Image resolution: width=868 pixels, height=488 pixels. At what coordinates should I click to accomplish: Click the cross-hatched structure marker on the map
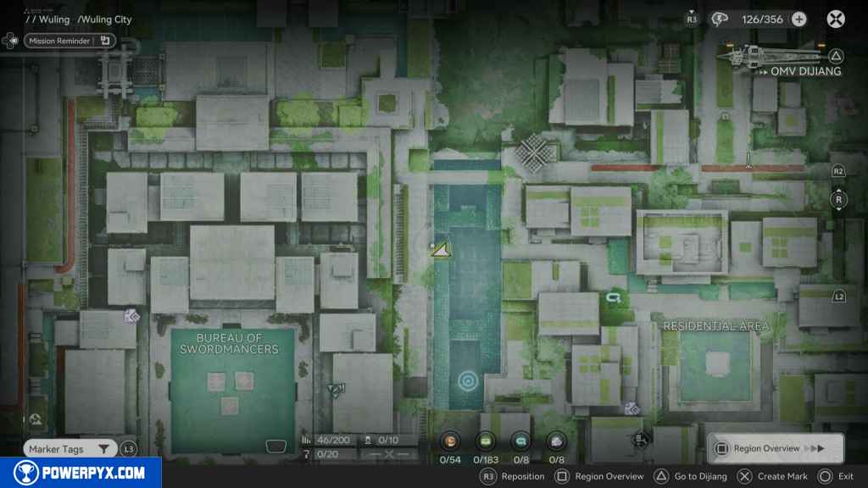click(x=535, y=151)
